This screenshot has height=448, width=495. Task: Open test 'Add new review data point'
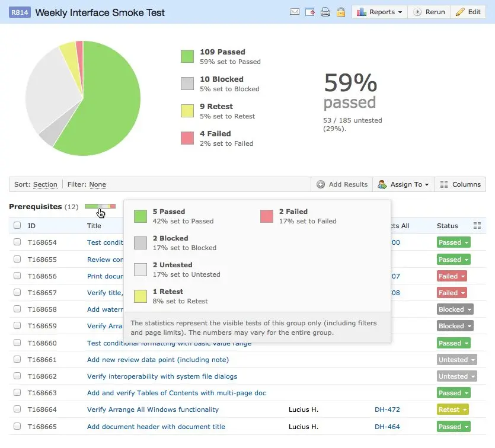pyautogui.click(x=158, y=360)
